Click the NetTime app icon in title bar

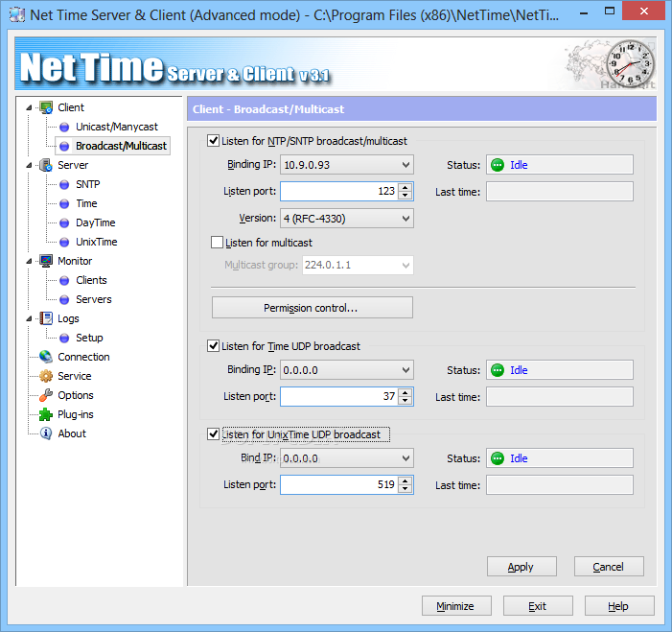click(x=17, y=15)
